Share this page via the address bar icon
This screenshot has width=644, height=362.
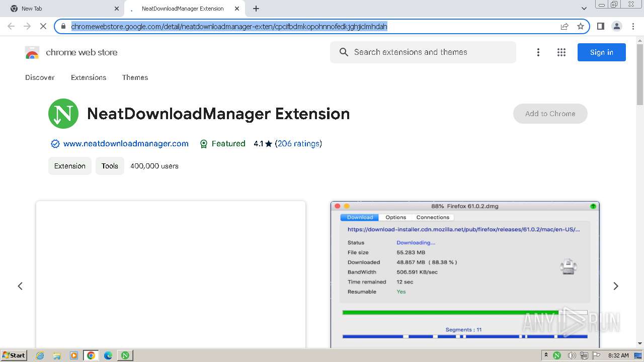565,26
